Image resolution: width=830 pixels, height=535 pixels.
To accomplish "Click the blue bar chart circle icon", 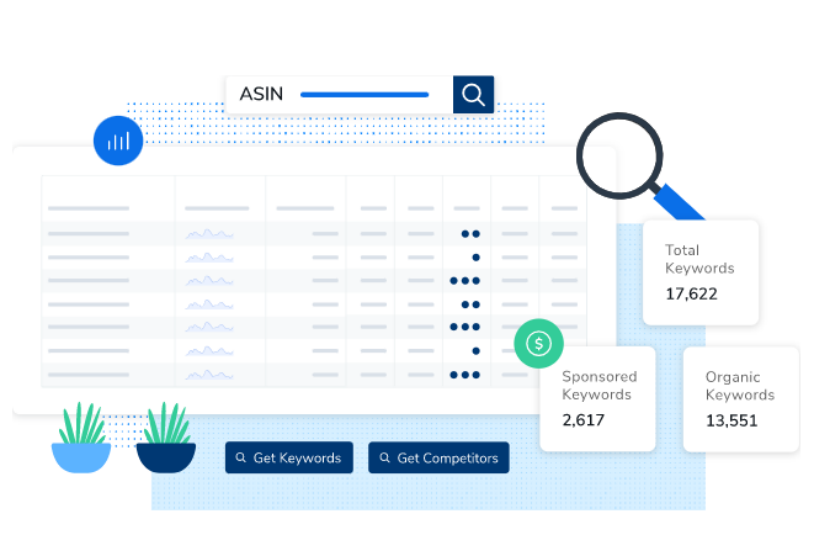I will tap(118, 140).
